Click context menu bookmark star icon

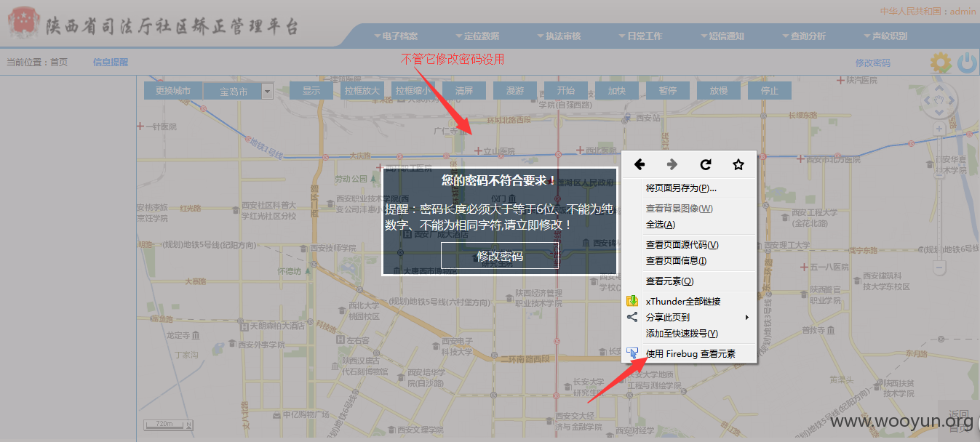[738, 165]
